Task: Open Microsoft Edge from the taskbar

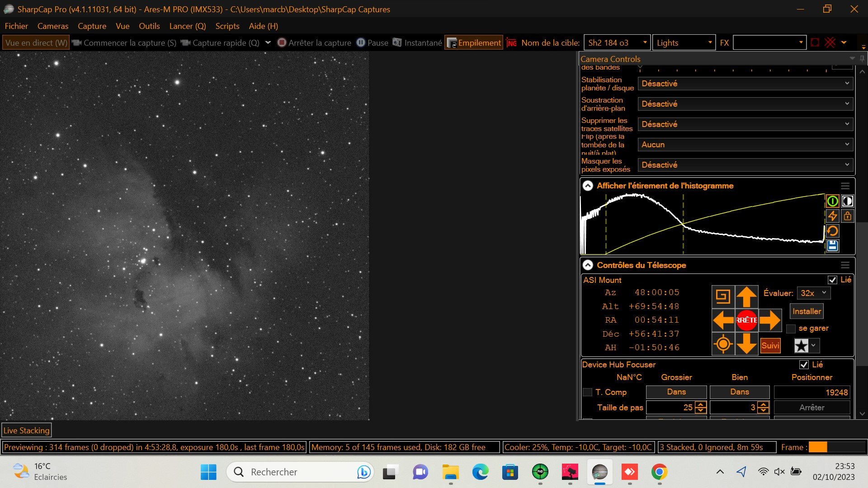Action: point(480,472)
